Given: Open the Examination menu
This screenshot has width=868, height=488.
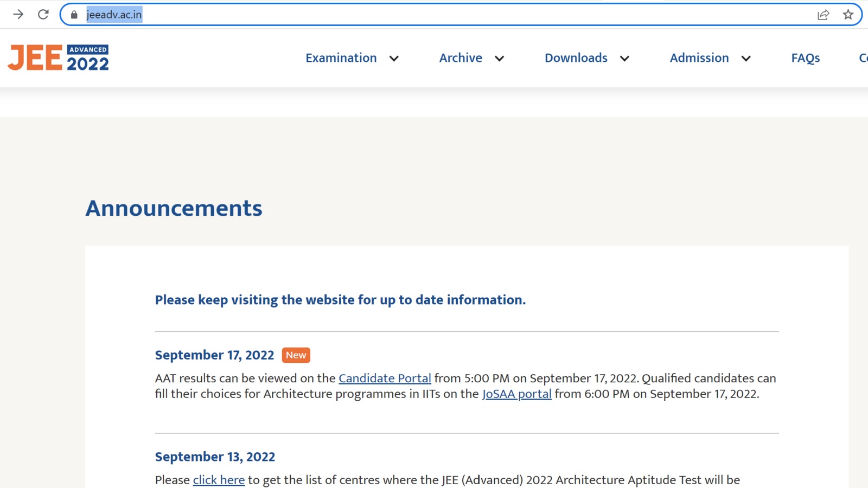Looking at the screenshot, I should 341,58.
